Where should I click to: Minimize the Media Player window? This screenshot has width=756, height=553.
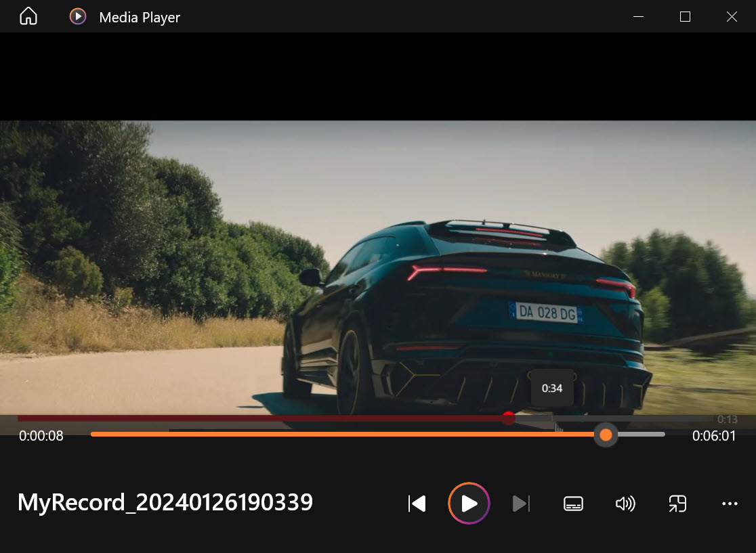pos(638,17)
